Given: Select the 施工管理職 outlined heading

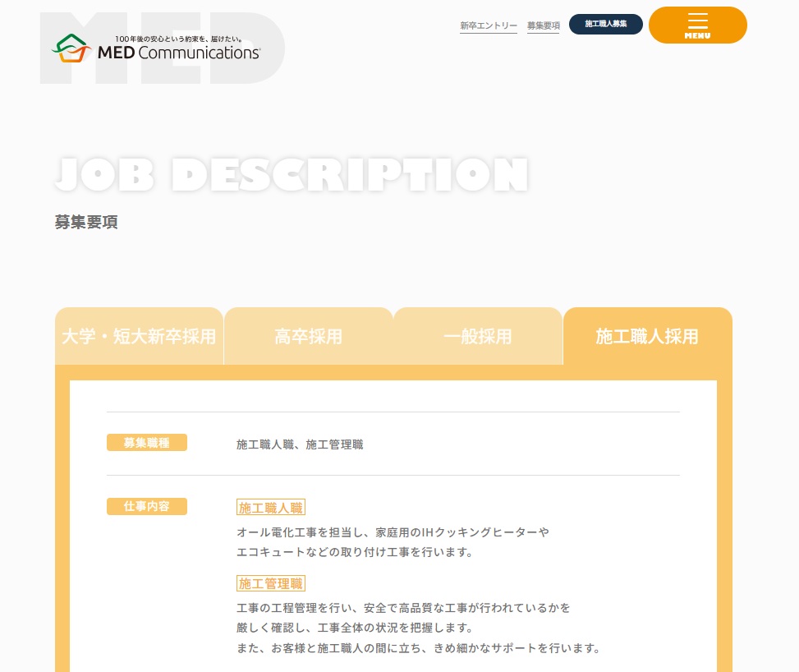Looking at the screenshot, I should (x=271, y=583).
